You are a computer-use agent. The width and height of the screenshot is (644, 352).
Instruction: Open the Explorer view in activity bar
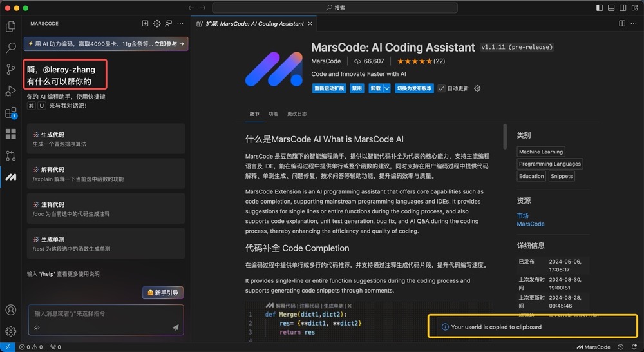(x=11, y=26)
